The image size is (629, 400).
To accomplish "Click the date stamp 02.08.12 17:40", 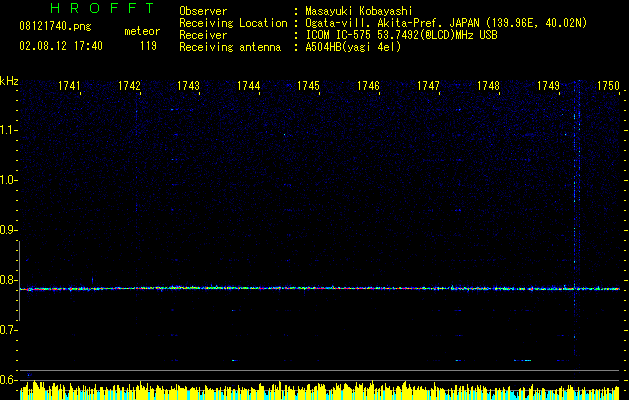I will click(61, 46).
